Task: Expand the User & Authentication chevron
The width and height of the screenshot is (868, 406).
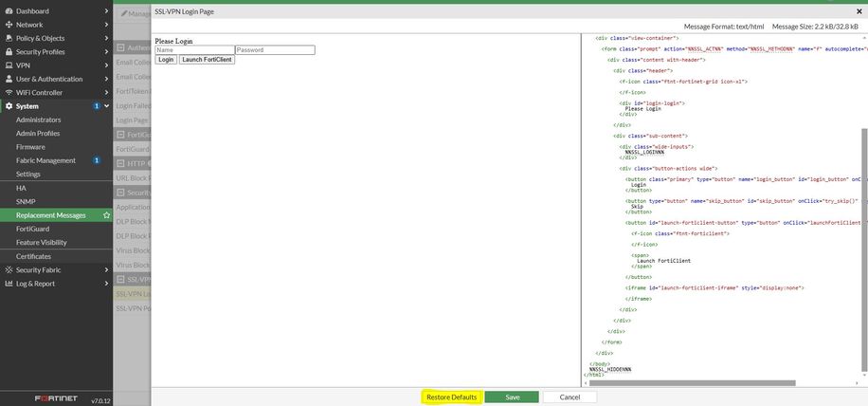Action: [106, 79]
